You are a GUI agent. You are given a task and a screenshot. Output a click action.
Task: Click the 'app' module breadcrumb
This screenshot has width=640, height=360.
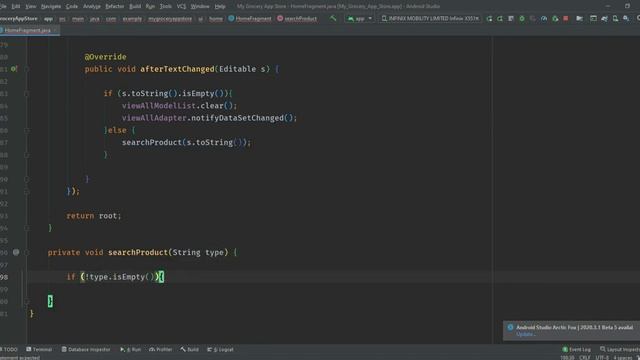(49, 18)
